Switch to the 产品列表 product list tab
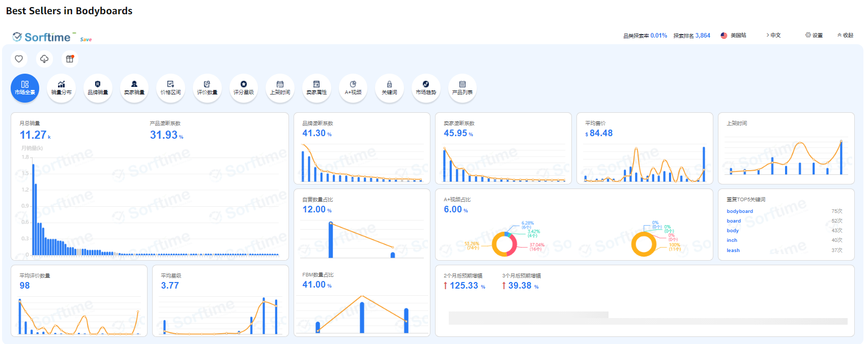 tap(462, 88)
